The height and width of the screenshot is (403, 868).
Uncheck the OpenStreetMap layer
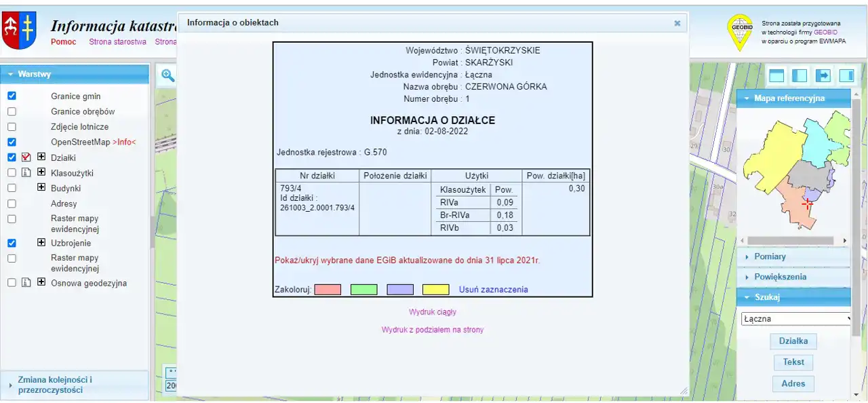pyautogui.click(x=12, y=142)
